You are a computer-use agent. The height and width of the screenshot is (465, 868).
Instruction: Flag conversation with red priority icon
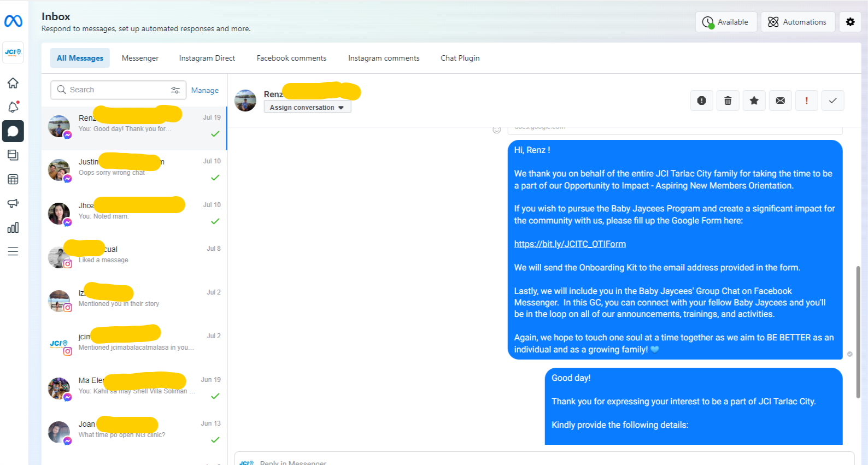tap(806, 101)
